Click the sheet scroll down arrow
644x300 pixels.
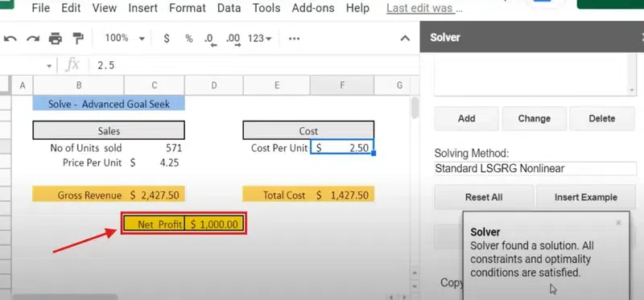415,286
